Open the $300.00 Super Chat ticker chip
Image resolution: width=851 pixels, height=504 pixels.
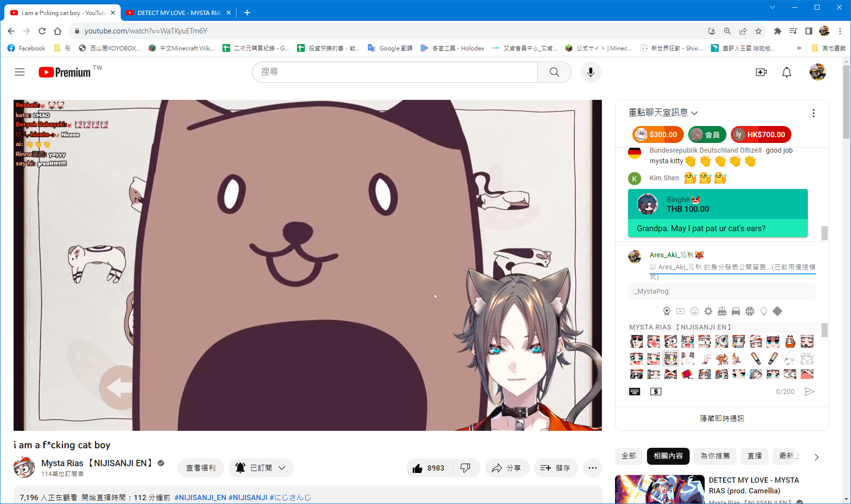(658, 135)
